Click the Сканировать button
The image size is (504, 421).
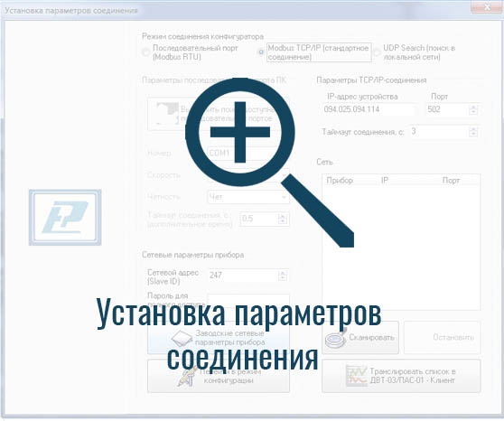tap(360, 337)
